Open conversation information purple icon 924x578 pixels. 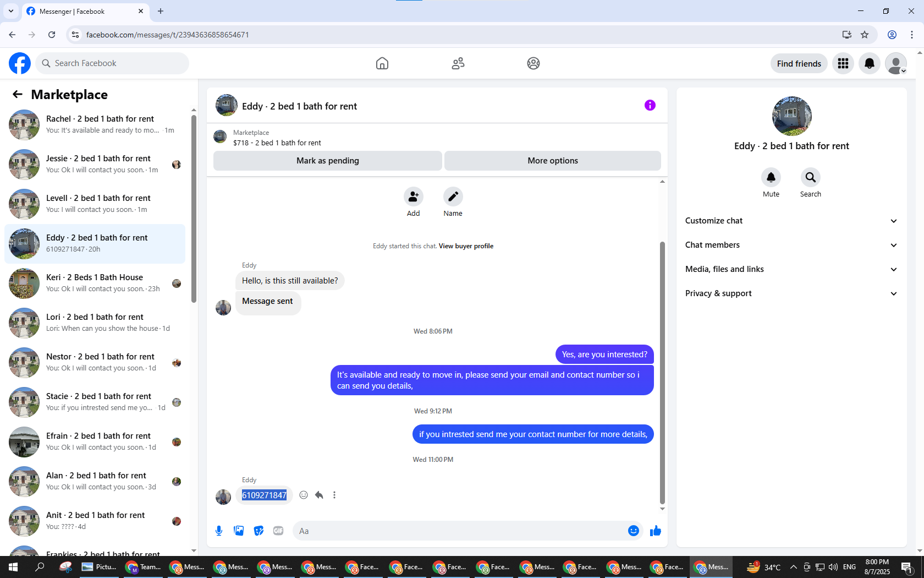tap(650, 105)
